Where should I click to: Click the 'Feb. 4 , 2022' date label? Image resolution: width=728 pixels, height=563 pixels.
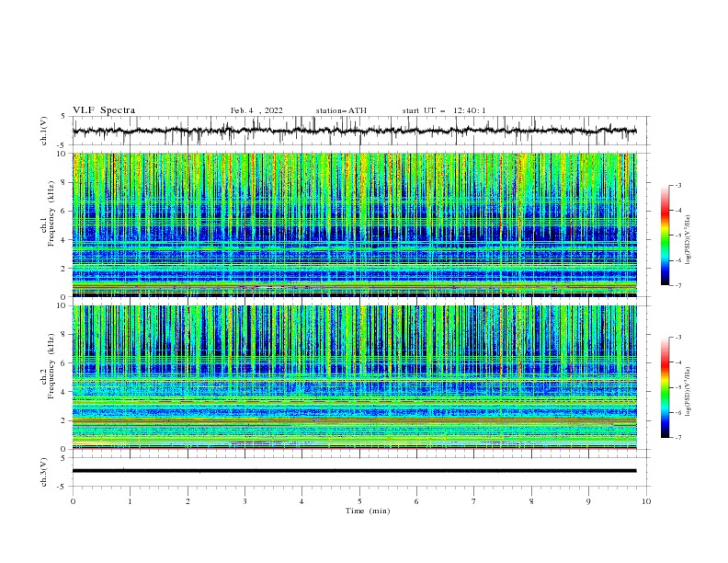pos(256,110)
